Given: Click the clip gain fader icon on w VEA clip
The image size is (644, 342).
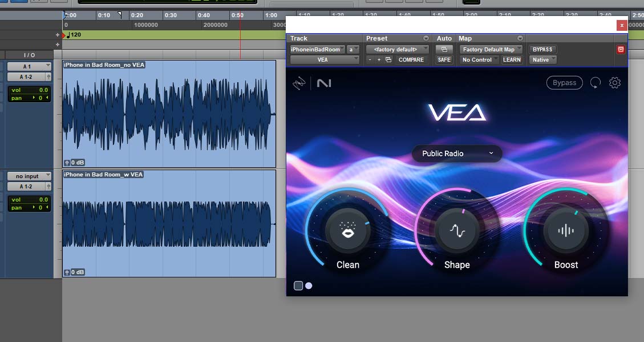Looking at the screenshot, I should coord(67,272).
